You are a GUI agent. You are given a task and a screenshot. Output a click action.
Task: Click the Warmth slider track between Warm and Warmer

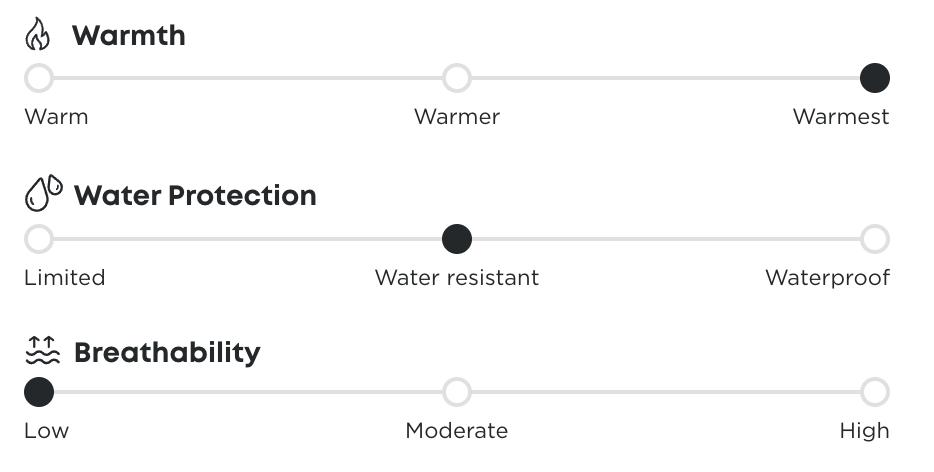tap(248, 77)
